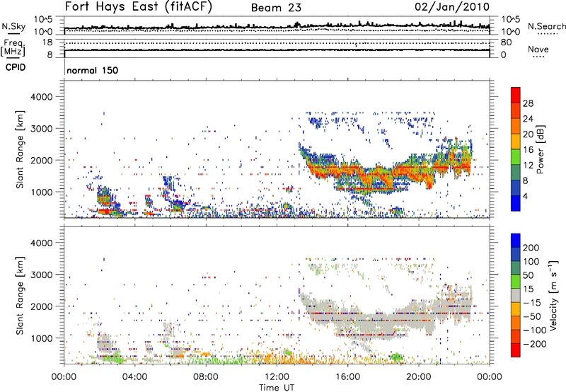Click the Nave axis value '80'
566x392 pixels.
click(506, 42)
